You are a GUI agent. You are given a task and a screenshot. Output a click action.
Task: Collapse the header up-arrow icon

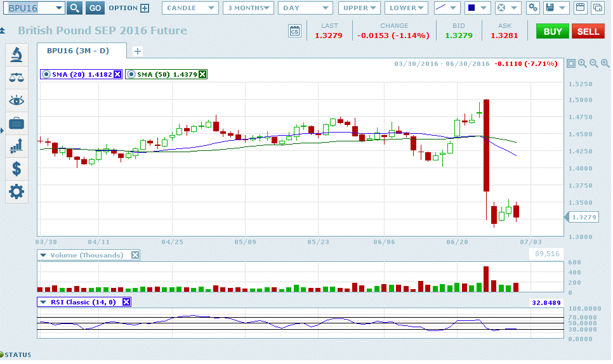tap(3, 30)
